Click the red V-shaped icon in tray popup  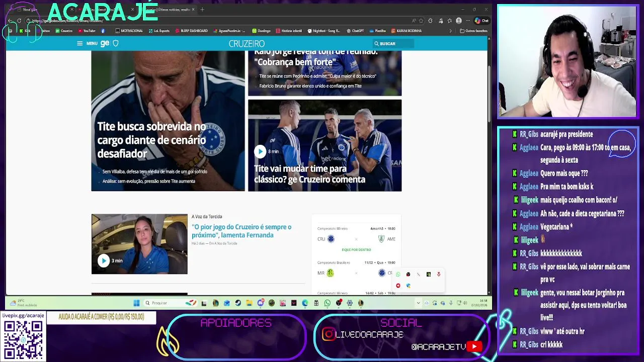tap(439, 275)
